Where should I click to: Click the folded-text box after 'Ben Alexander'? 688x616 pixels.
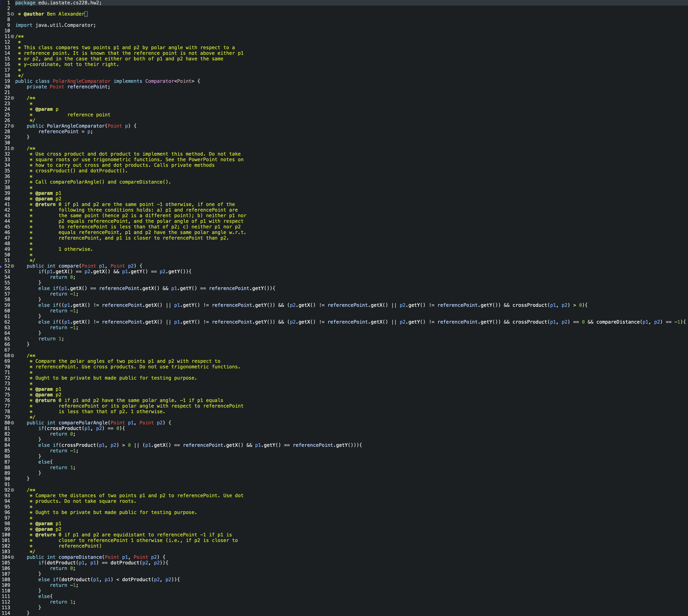coord(86,14)
